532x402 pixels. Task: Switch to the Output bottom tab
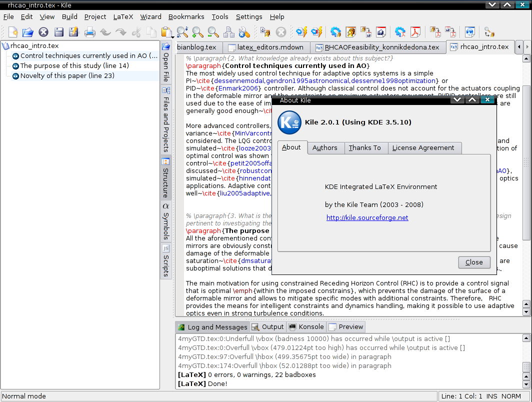pyautogui.click(x=268, y=326)
